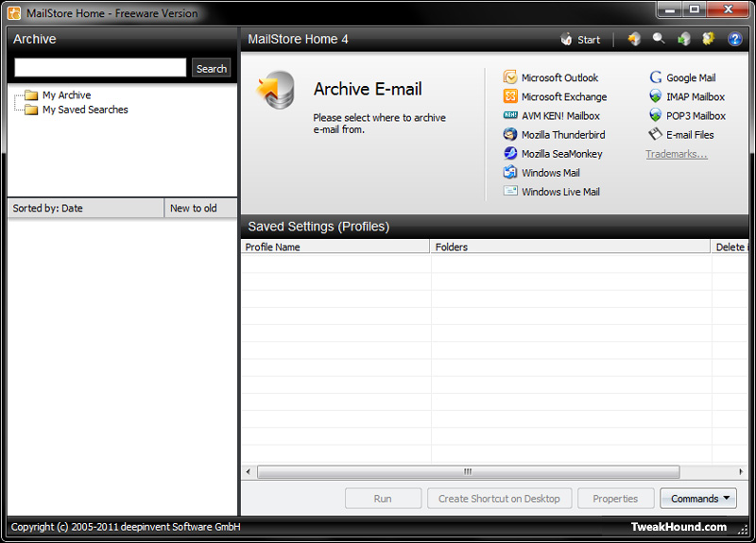756x543 pixels.
Task: Choose Microsoft Outlook as archive source
Action: (551, 77)
